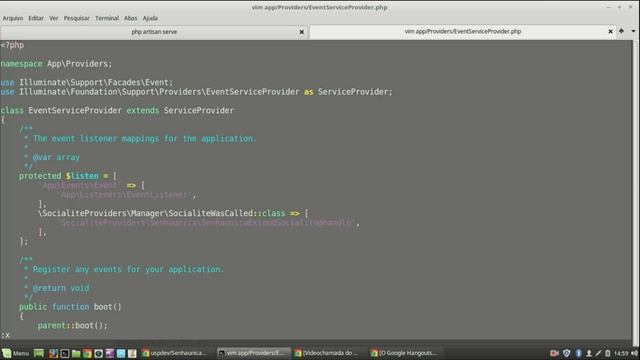Click the 'use Illuminate\Support\Facades\Event;' line
Image resolution: width=640 pixels, height=360 pixels.
coord(87,82)
